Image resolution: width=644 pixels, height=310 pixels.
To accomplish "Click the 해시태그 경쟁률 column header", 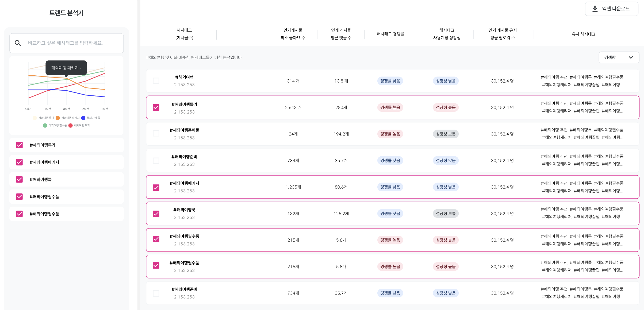I will (x=390, y=34).
